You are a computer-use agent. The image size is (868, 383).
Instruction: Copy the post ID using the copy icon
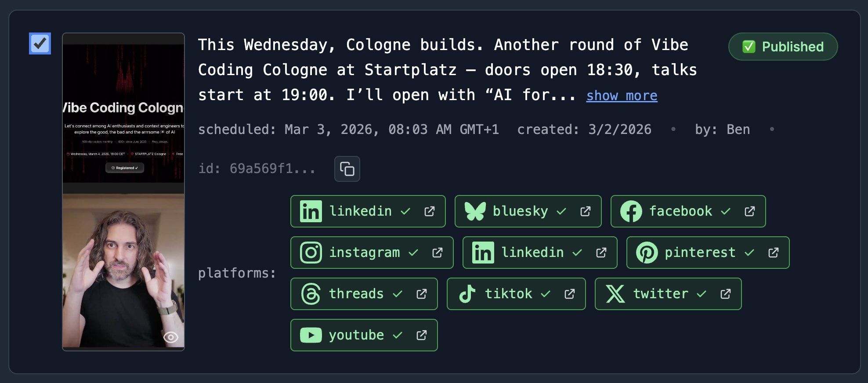[347, 169]
